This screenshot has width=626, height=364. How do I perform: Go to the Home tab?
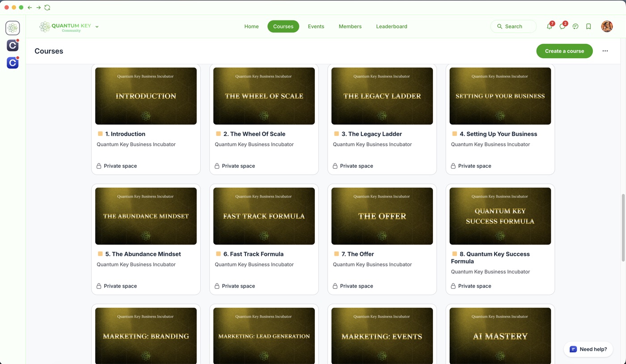(x=251, y=26)
